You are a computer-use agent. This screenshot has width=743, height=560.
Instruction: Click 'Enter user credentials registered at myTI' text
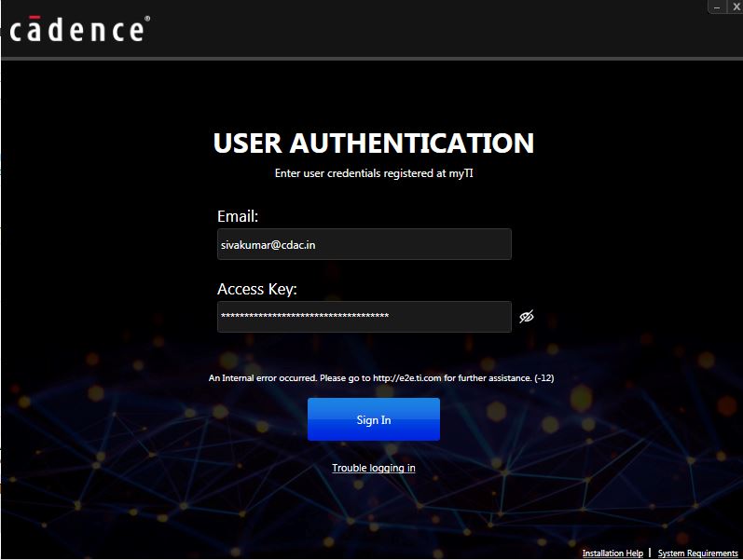374,173
